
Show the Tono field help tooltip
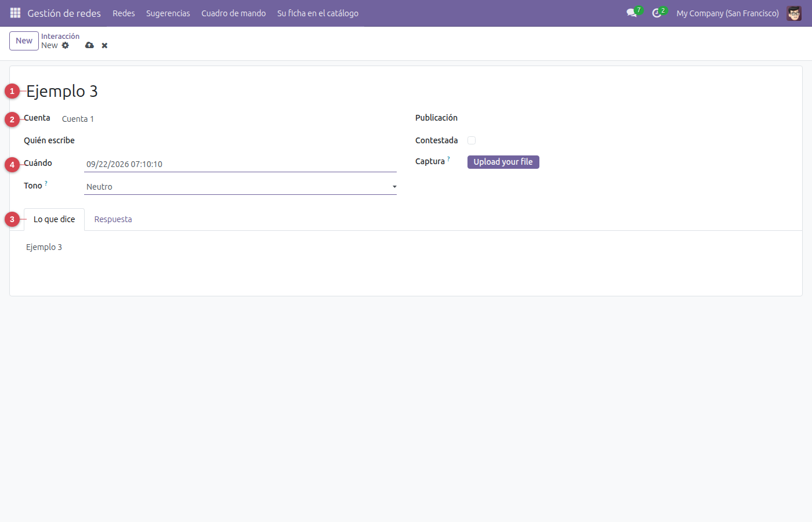(x=46, y=183)
